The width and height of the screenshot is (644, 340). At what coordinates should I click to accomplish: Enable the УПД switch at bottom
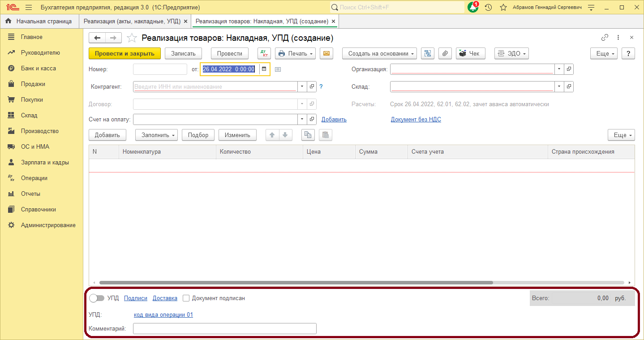coord(97,298)
